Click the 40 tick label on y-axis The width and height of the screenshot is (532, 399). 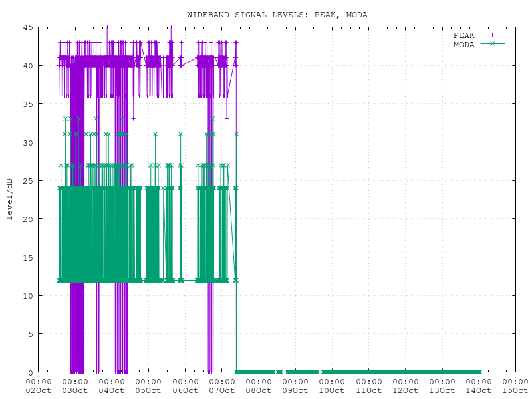(x=29, y=66)
